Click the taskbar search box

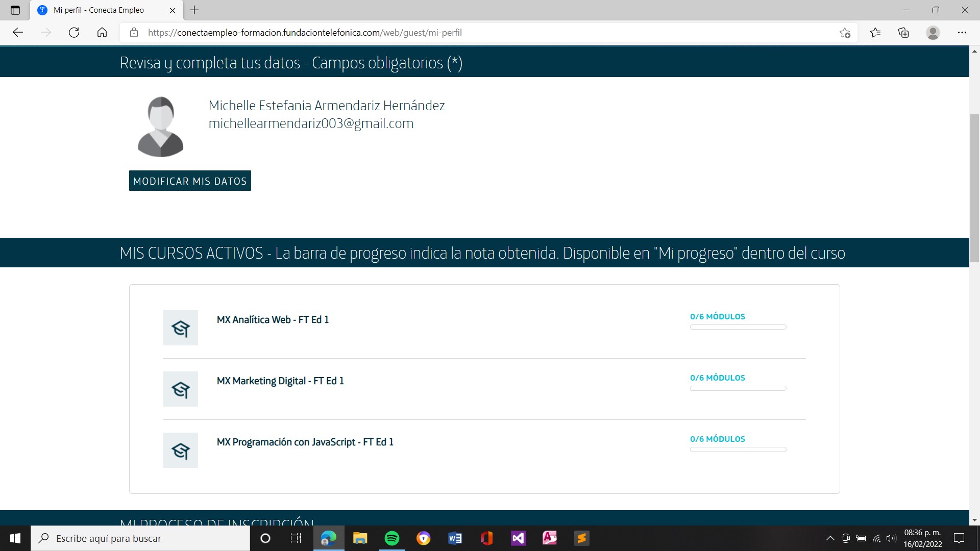(x=140, y=538)
